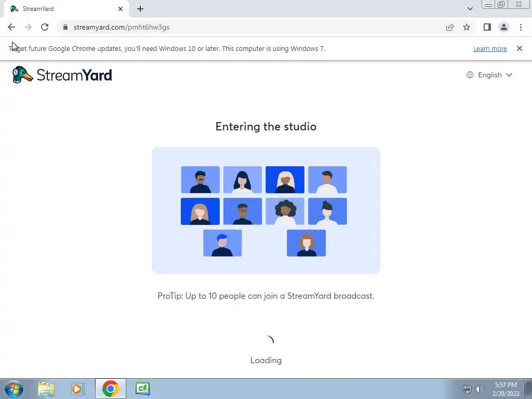Click the Loading text
532x399 pixels.
pos(266,361)
